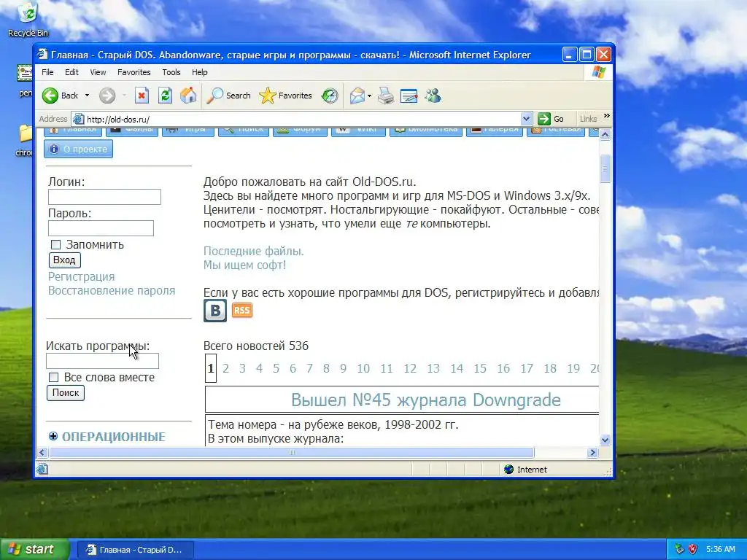
Task: Open the Mail toolbar button
Action: (357, 96)
